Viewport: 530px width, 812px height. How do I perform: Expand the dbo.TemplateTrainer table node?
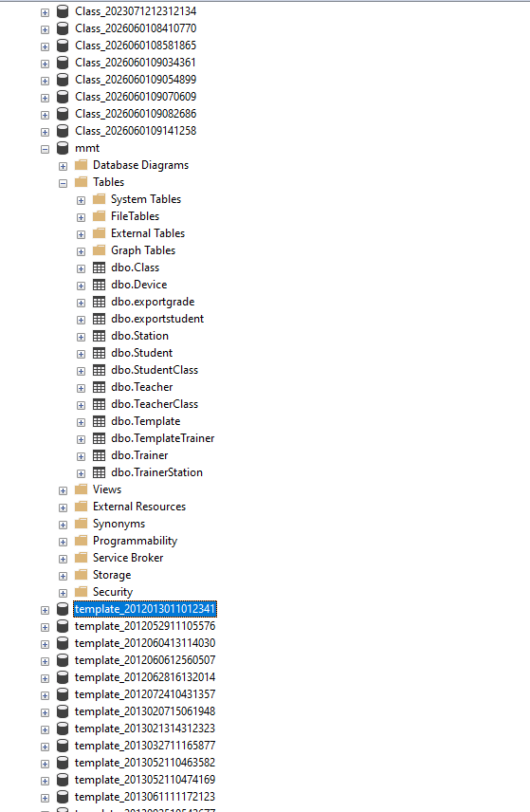coord(82,439)
